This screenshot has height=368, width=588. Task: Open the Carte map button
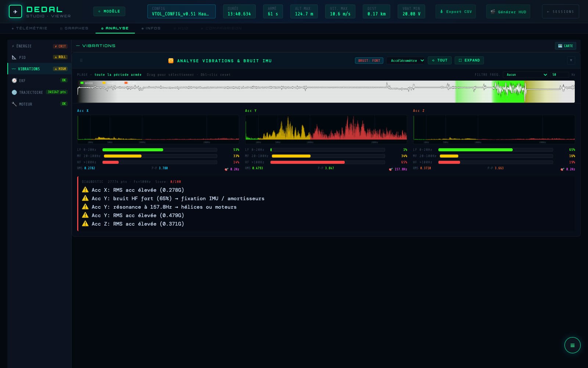pos(565,46)
